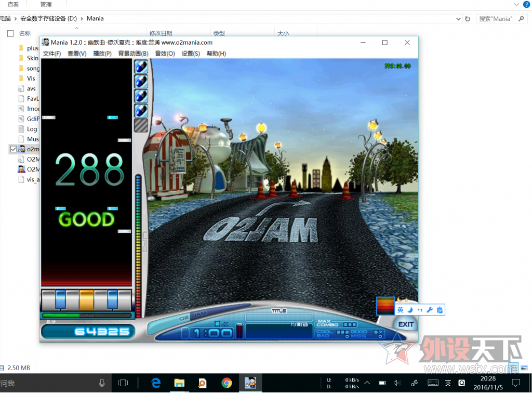Image resolution: width=532 pixels, height=393 pixels.
Task: Click the vertical rainbow life gauge
Action: (138, 245)
